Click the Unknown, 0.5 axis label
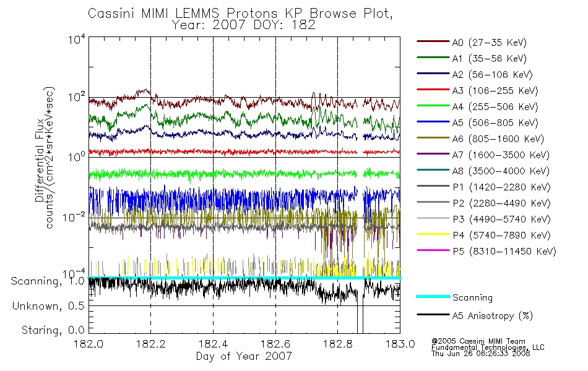 [48, 306]
